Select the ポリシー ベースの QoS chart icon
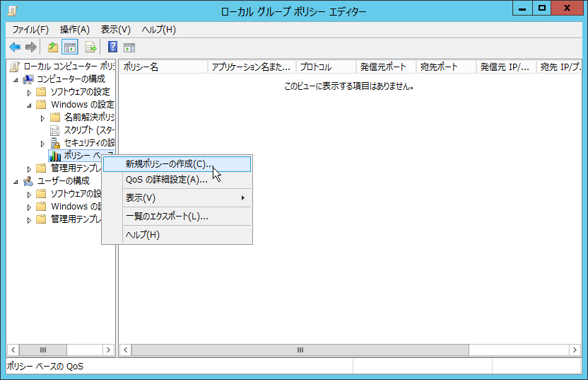The image size is (588, 380). pyautogui.click(x=55, y=156)
